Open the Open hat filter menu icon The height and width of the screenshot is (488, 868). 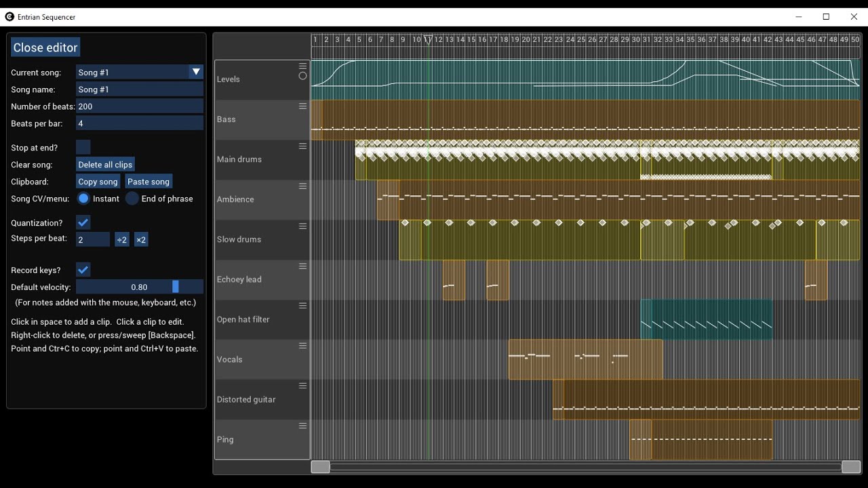(302, 306)
